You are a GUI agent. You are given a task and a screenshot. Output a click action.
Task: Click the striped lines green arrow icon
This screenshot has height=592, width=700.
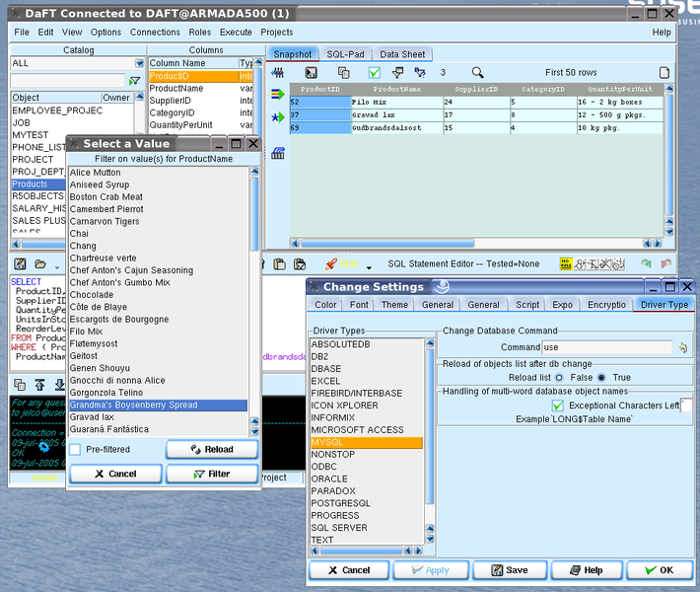pos(278,94)
